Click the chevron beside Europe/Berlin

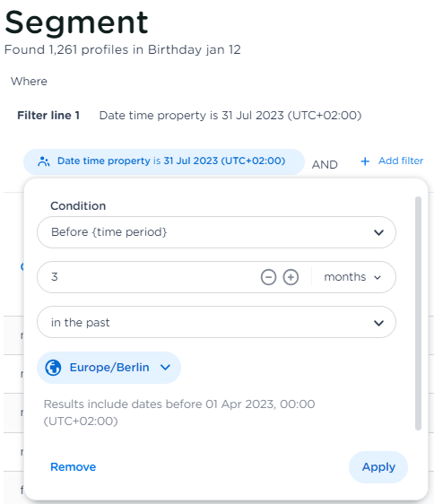[165, 368]
